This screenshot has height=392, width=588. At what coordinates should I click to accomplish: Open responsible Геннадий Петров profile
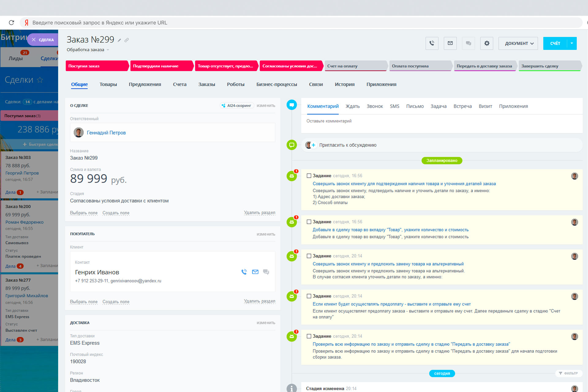pyautogui.click(x=106, y=133)
